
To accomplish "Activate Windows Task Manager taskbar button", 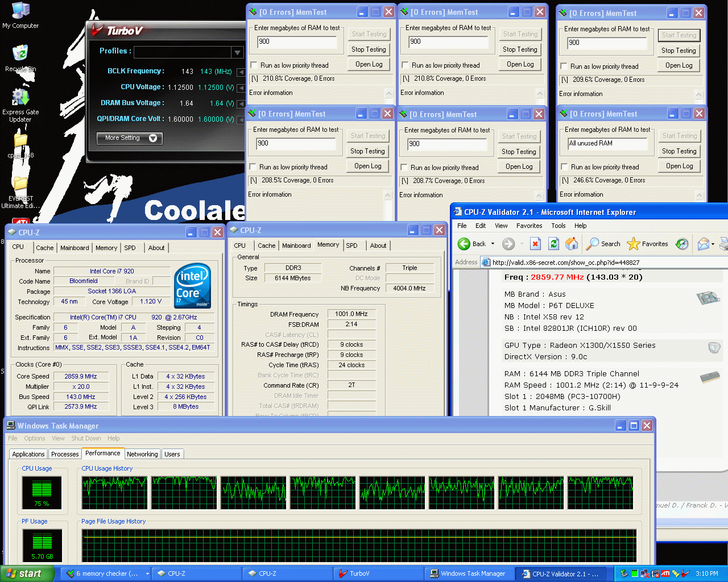I will (x=470, y=573).
